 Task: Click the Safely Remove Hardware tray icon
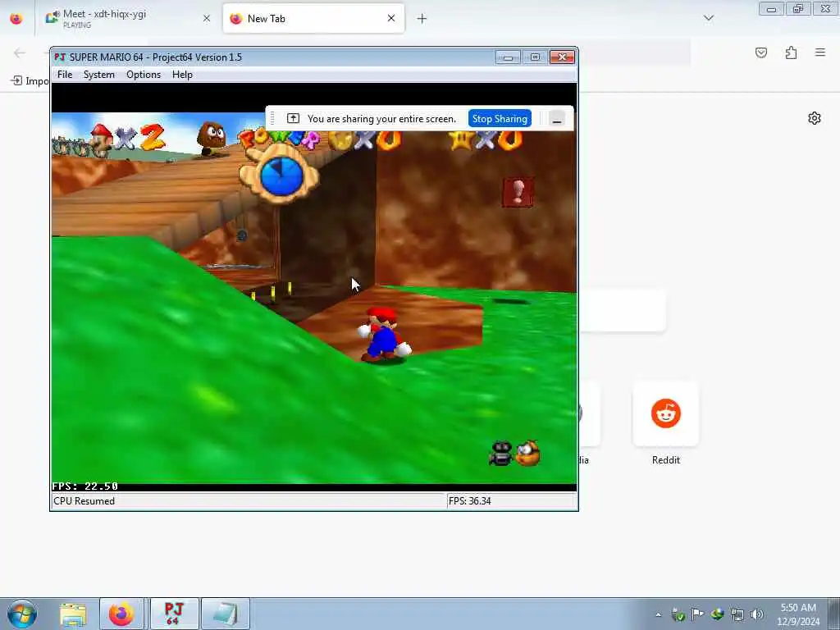(x=678, y=614)
